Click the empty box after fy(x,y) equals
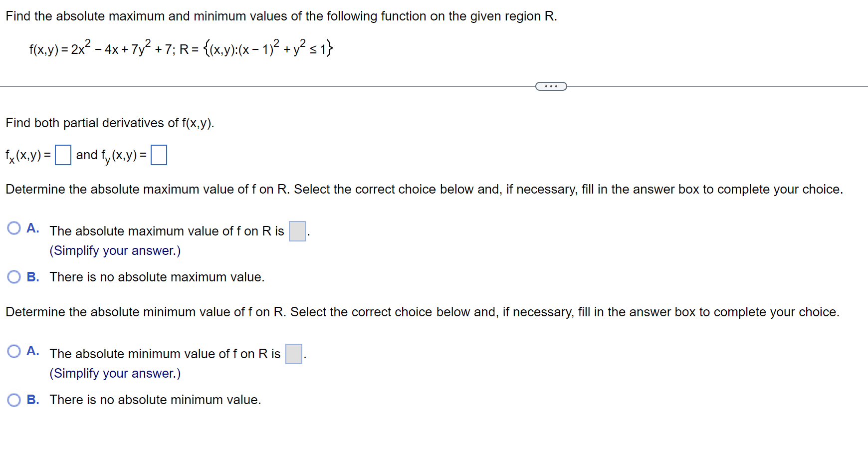Screen dimensions: 868x451 [x=158, y=155]
